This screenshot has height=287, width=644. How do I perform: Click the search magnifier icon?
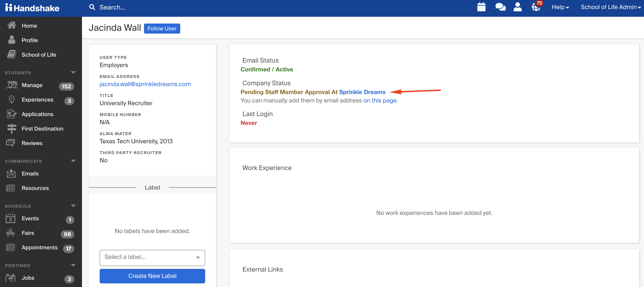tap(92, 7)
